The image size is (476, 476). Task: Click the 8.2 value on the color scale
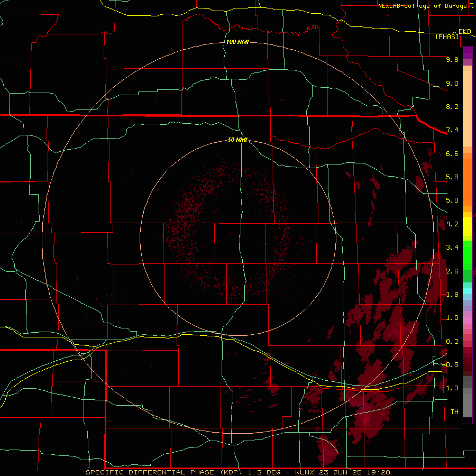click(452, 106)
